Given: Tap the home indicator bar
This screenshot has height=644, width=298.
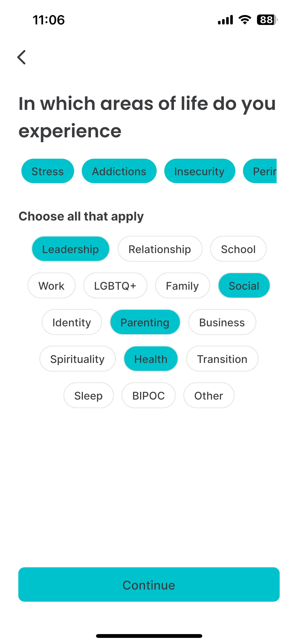Looking at the screenshot, I should [149, 636].
